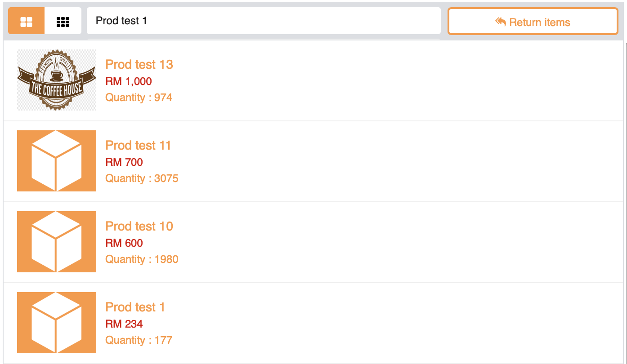Open the Prod test 10 product title

click(139, 226)
